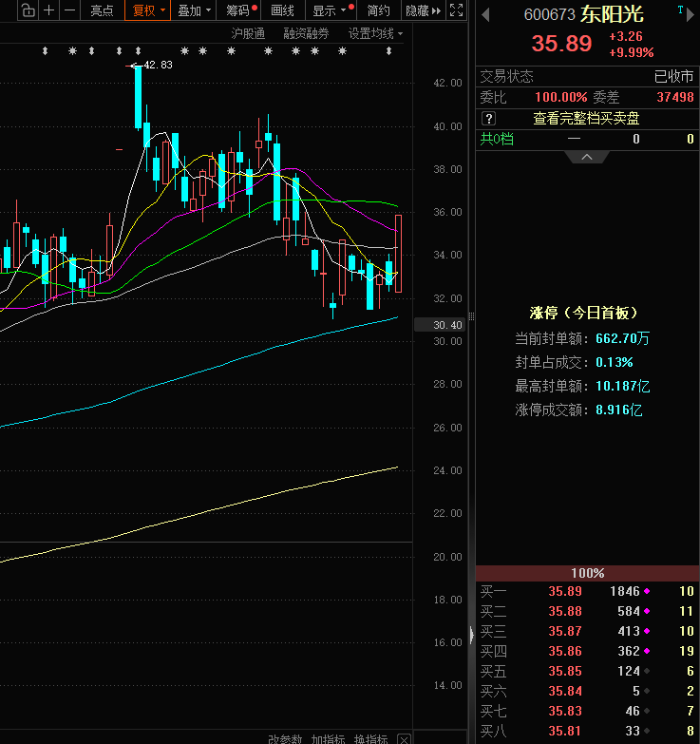Click the +9.99% change percentage
Viewport: 700px width, 744px height.
632,52
